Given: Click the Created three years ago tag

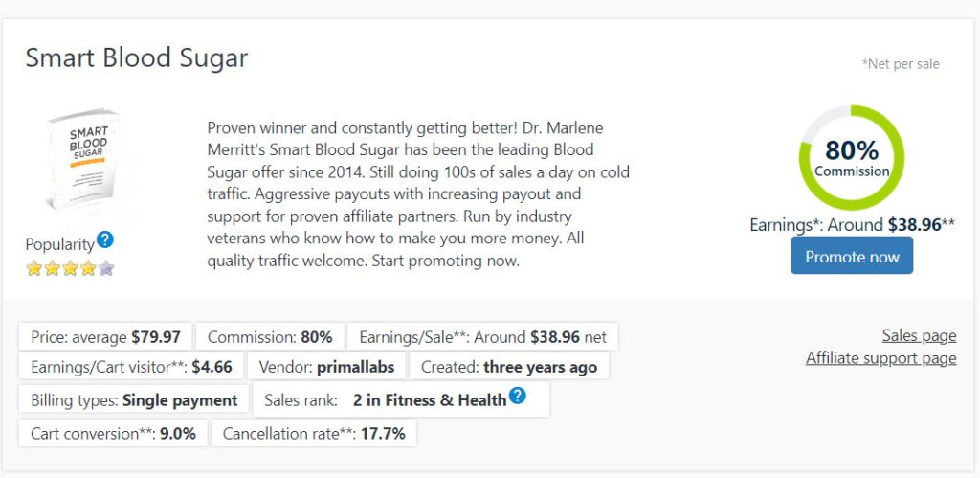Looking at the screenshot, I should pyautogui.click(x=509, y=367).
